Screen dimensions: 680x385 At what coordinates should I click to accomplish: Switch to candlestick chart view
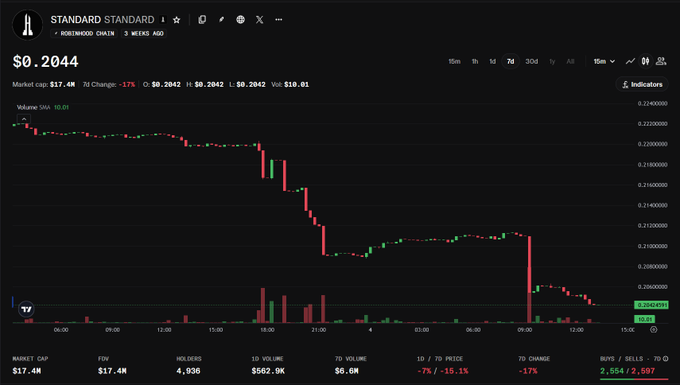click(645, 62)
